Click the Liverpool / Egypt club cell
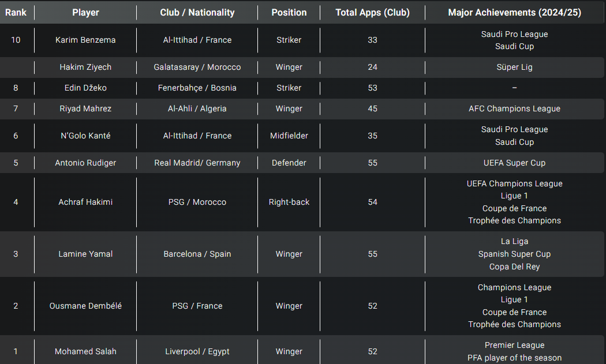This screenshot has height=364, width=606. click(x=197, y=351)
